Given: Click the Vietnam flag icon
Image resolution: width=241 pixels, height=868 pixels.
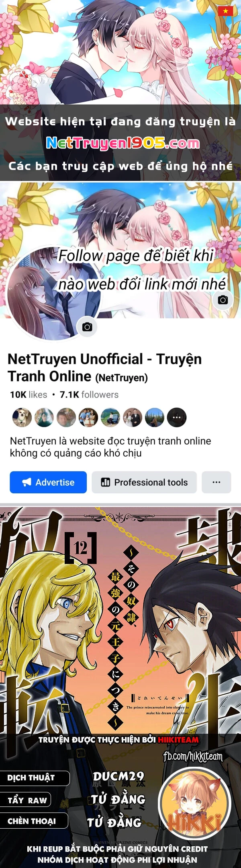Looking at the screenshot, I should click(225, 11).
